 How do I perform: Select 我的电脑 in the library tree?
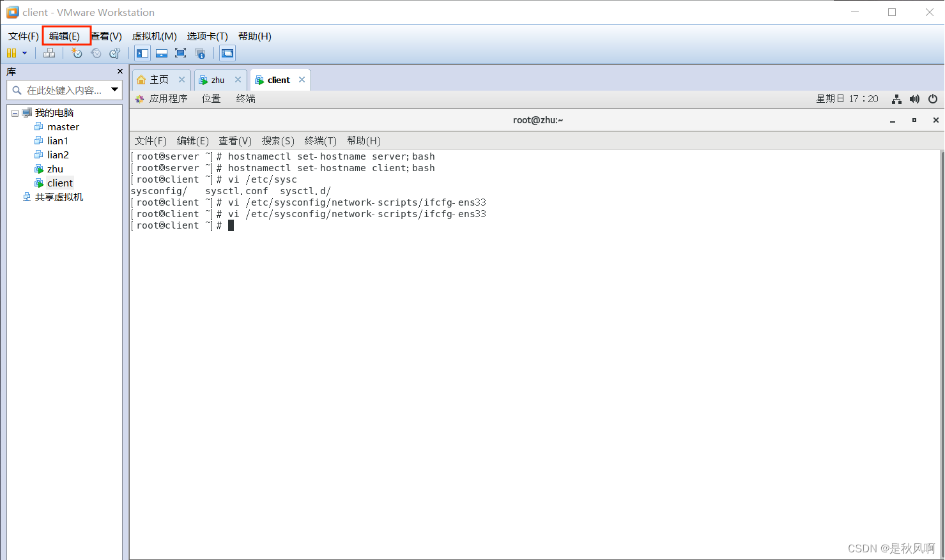point(54,113)
